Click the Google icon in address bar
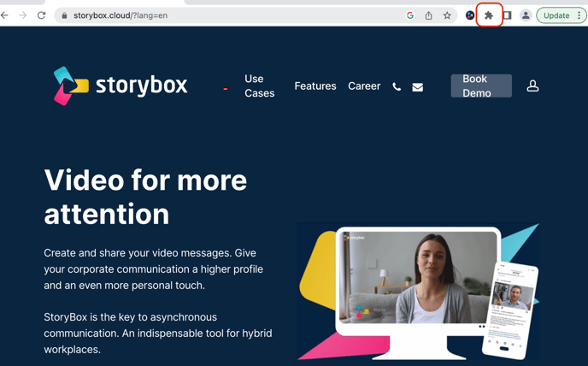The width and height of the screenshot is (588, 366). pyautogui.click(x=410, y=15)
